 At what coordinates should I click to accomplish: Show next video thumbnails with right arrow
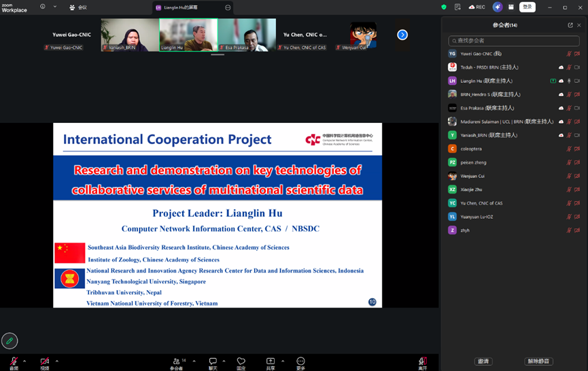402,35
